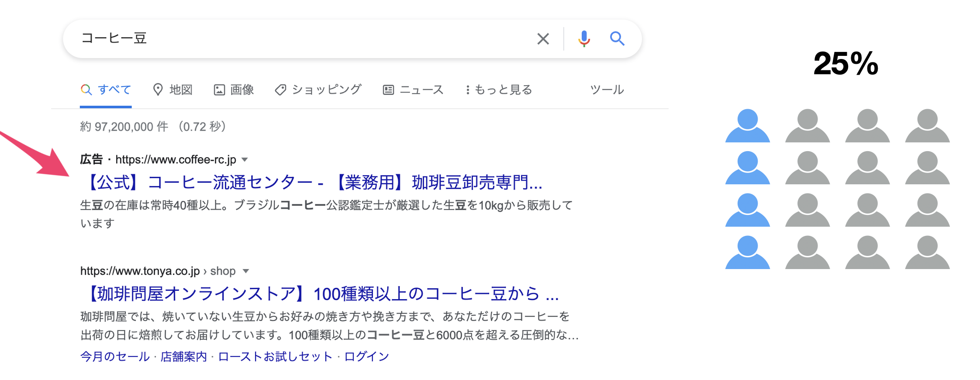Select the 画像 image icon tab

pyautogui.click(x=219, y=90)
